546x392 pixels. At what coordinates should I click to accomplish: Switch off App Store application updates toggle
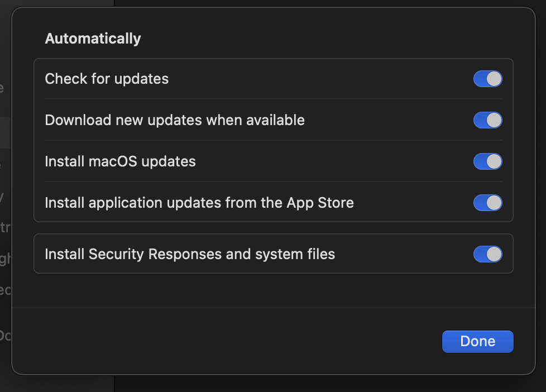[x=487, y=203]
